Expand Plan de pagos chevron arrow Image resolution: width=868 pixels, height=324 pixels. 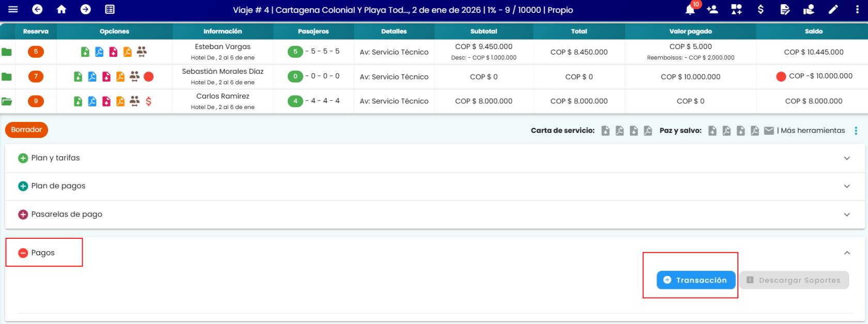[847, 186]
